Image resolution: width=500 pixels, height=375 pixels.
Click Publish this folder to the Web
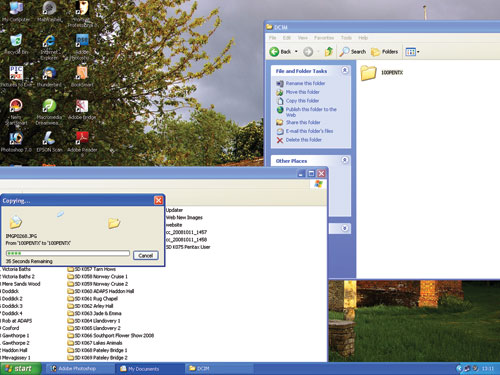(311, 112)
